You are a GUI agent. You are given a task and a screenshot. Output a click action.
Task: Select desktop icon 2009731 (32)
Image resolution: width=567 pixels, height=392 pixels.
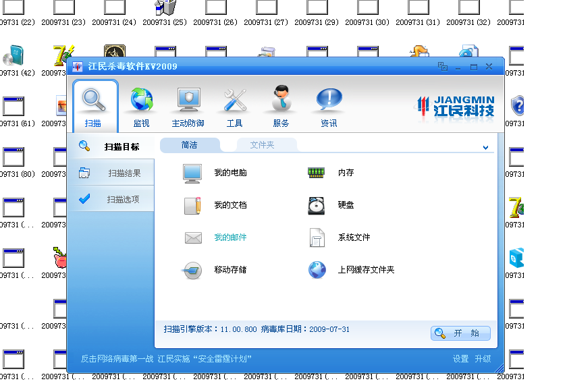point(468,13)
